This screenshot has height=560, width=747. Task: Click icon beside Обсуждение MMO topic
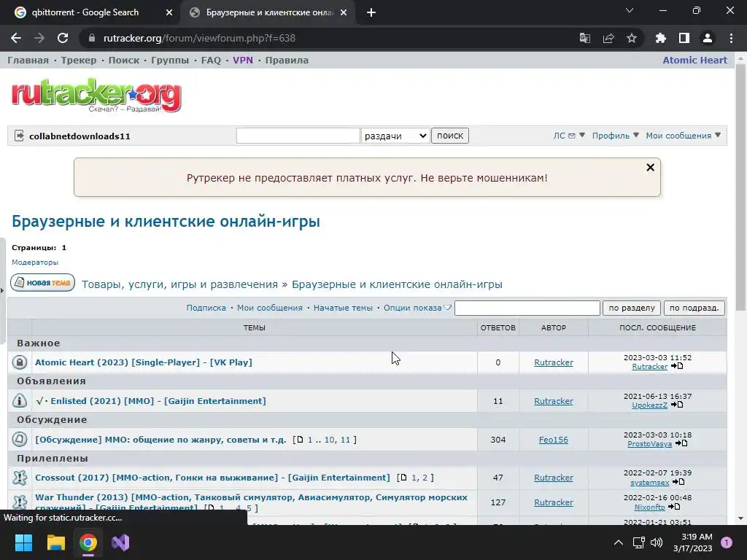coord(20,440)
